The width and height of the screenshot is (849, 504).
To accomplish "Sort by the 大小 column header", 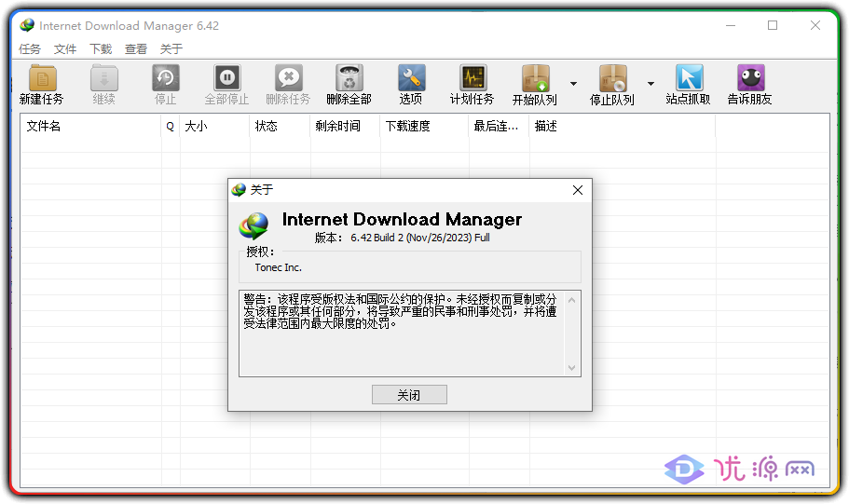I will pos(215,126).
